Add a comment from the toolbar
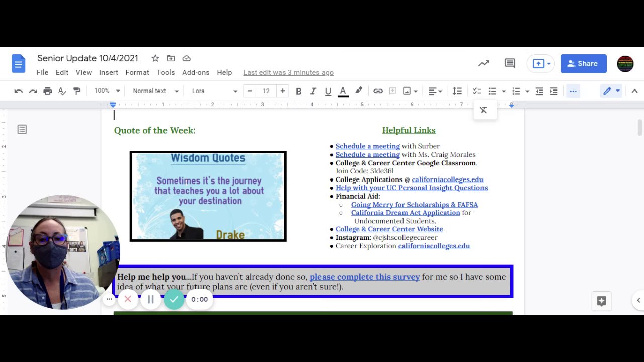Viewport: 644px width, 362px height. (x=393, y=91)
